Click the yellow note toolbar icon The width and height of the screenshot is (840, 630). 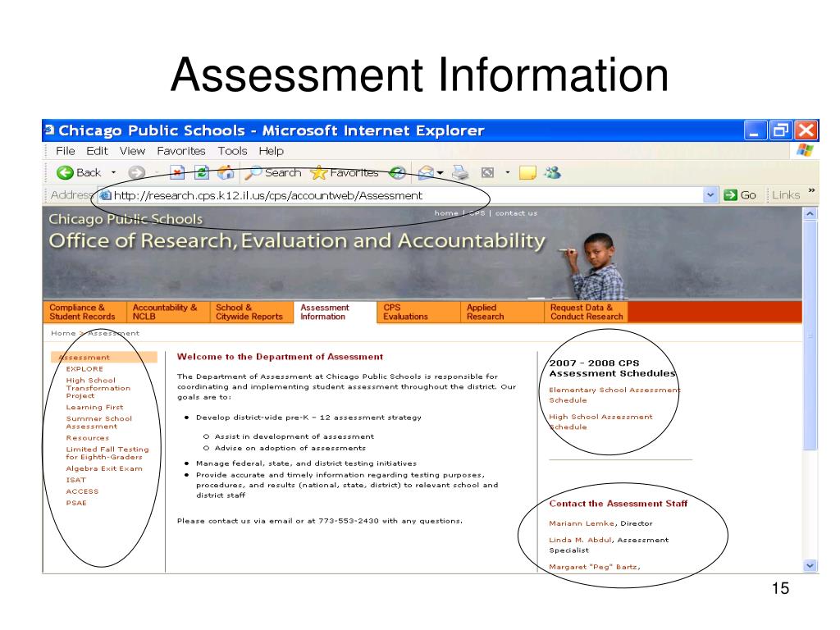527,172
